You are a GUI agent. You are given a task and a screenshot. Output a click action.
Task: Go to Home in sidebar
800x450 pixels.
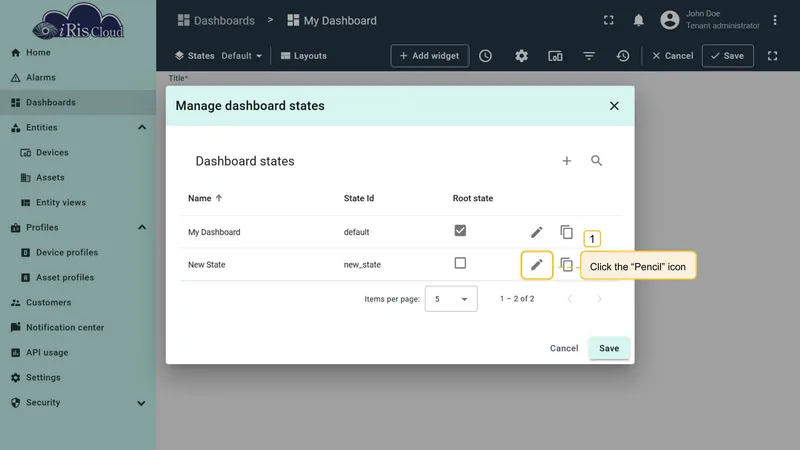(x=78, y=53)
